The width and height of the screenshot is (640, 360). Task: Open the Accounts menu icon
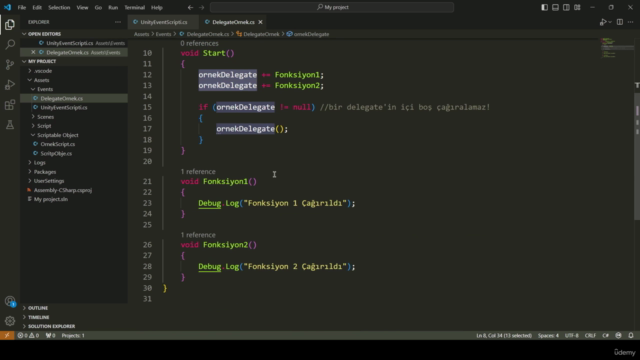(10, 302)
